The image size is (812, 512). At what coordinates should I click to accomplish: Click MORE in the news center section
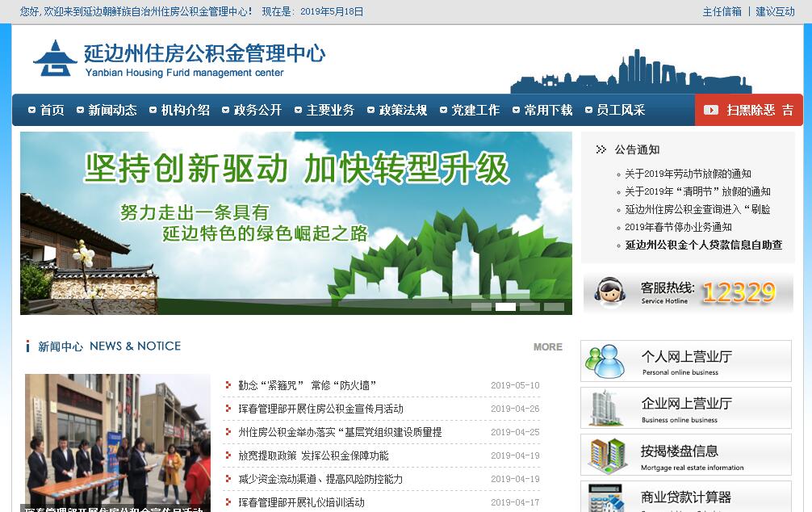coord(547,346)
